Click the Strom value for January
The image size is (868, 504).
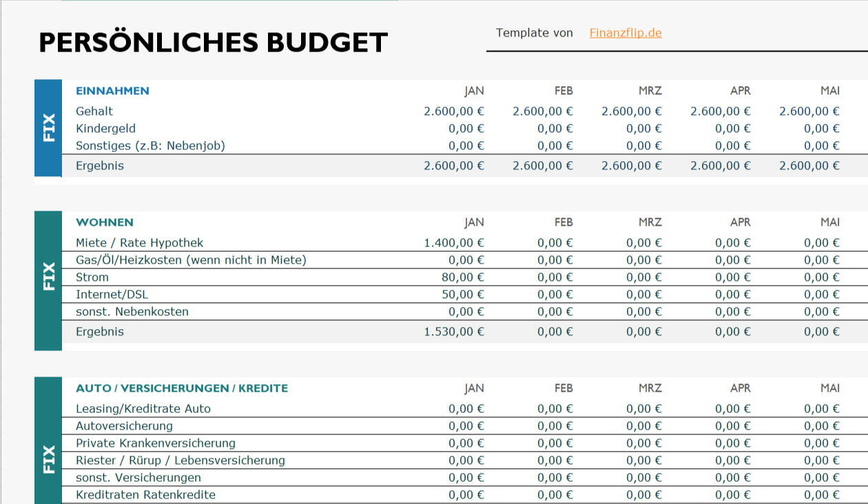click(x=462, y=277)
